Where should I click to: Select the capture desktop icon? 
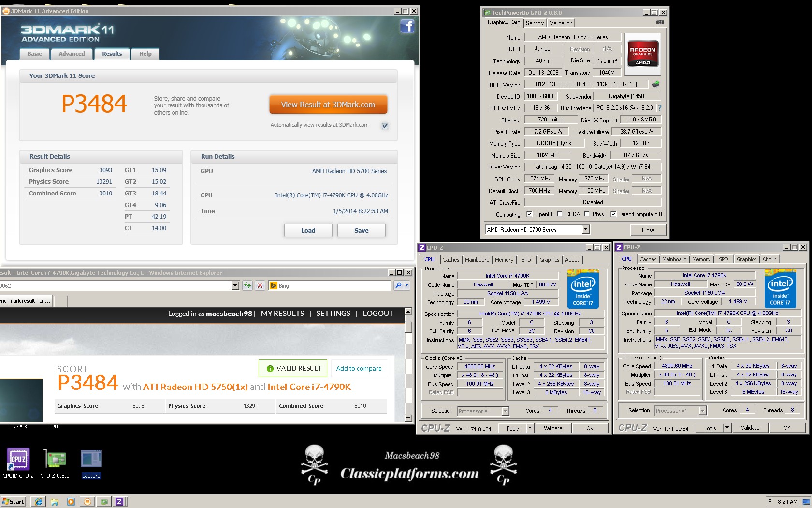click(x=91, y=463)
